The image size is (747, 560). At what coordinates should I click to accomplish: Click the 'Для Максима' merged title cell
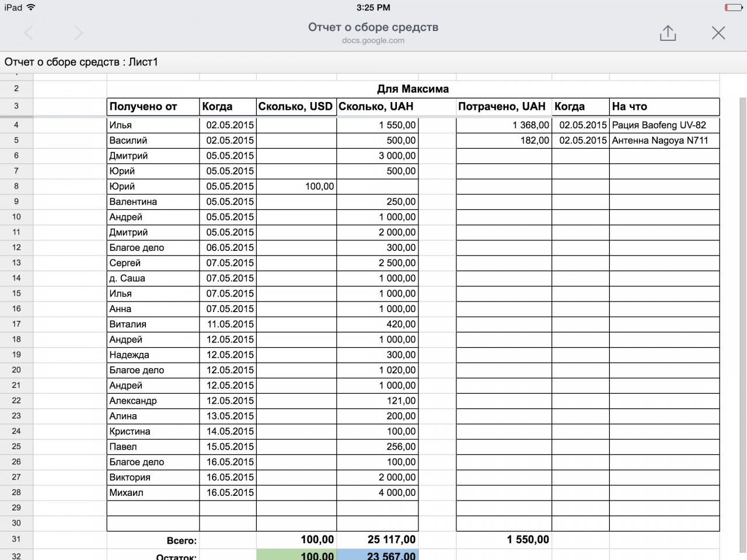(413, 89)
